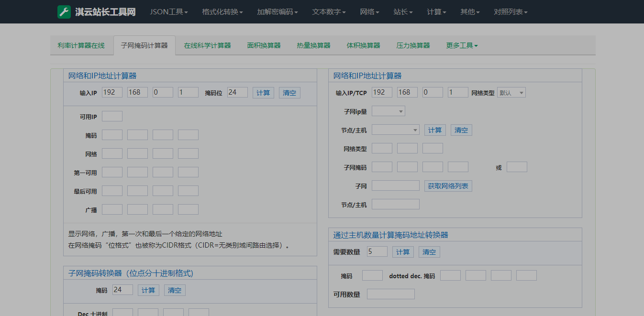Open the 文本数字 dropdown menu
644x316 pixels.
click(329, 12)
